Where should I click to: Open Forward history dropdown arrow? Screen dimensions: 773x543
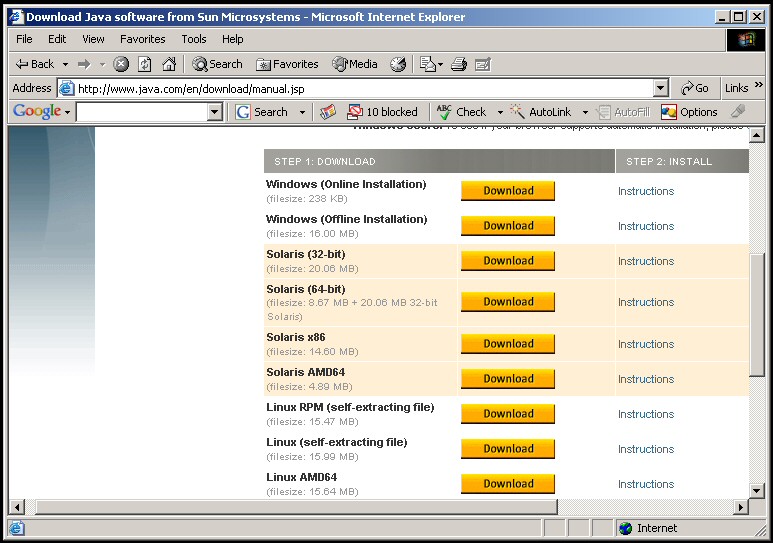103,65
